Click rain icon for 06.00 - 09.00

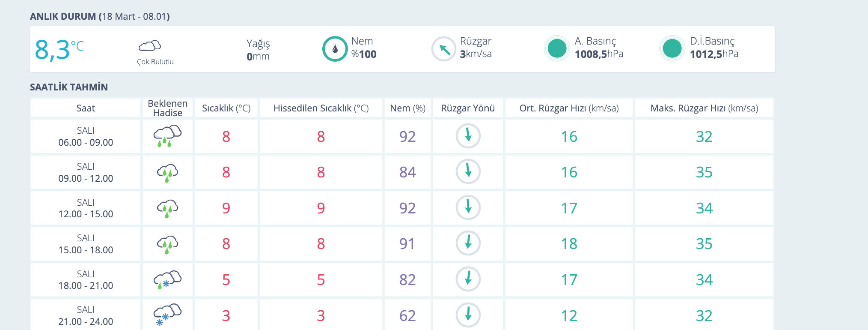(167, 136)
